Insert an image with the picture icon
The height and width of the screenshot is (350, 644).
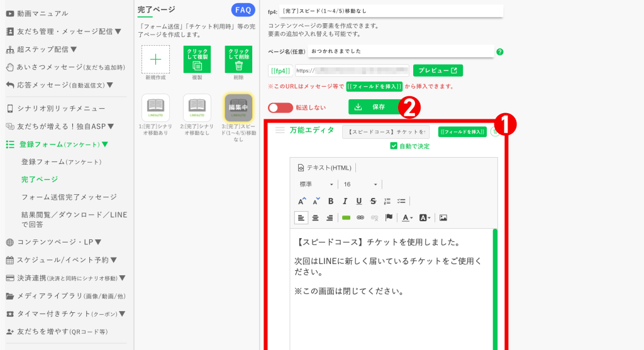(443, 218)
